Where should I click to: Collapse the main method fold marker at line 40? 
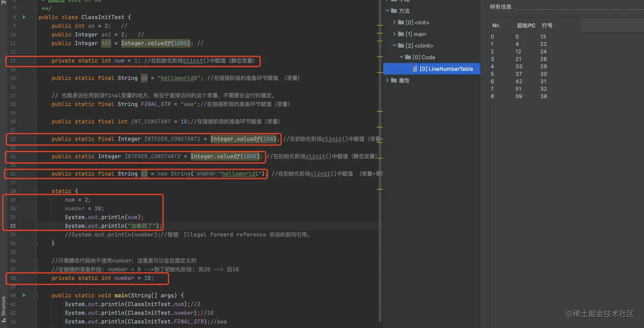[36, 295]
